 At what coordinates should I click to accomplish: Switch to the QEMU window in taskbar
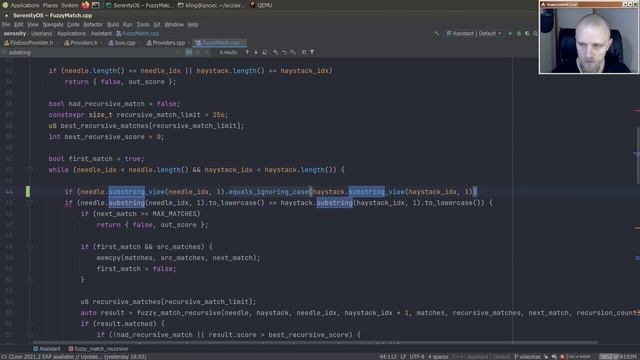tap(261, 5)
